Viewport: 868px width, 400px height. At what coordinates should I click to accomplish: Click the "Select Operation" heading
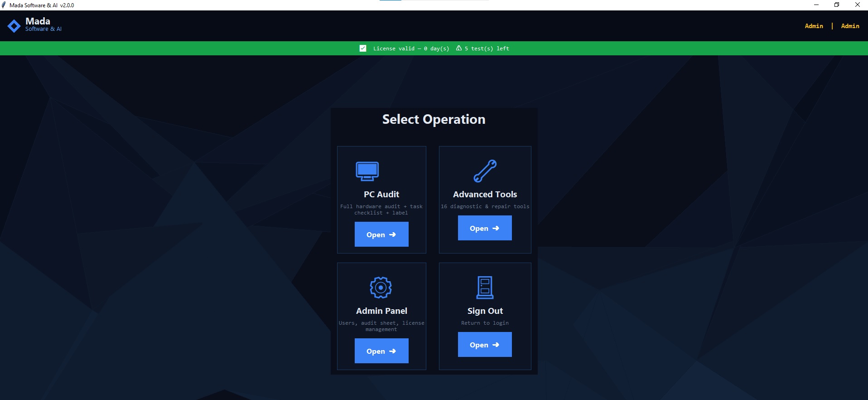click(434, 119)
